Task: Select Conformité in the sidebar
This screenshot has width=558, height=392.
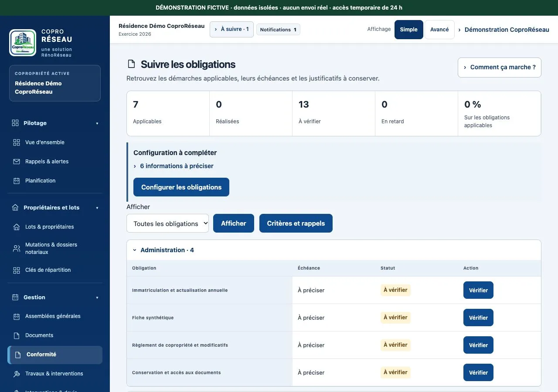Action: pyautogui.click(x=55, y=355)
